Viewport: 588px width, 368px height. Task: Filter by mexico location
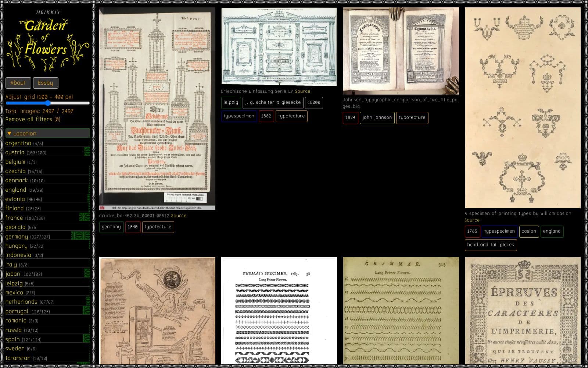click(x=48, y=293)
